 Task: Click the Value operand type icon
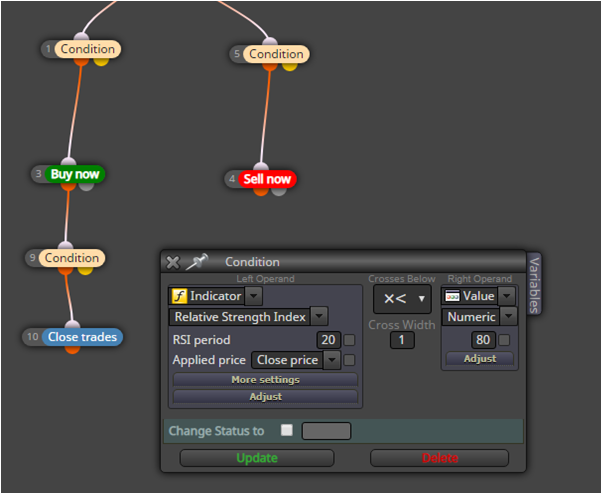point(452,296)
